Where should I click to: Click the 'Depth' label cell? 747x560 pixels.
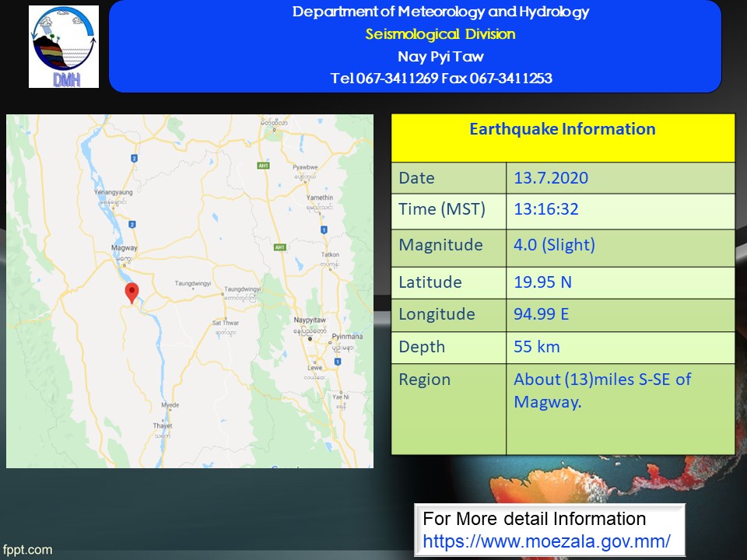(x=449, y=348)
